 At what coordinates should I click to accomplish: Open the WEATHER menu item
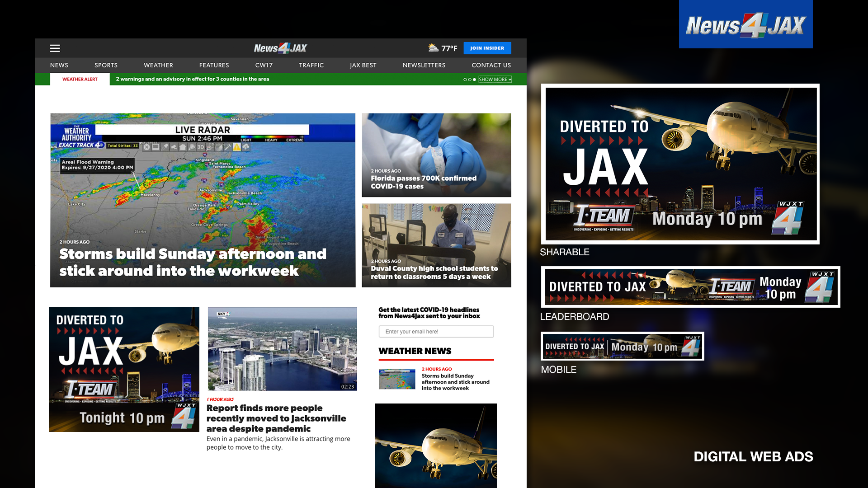tap(158, 65)
